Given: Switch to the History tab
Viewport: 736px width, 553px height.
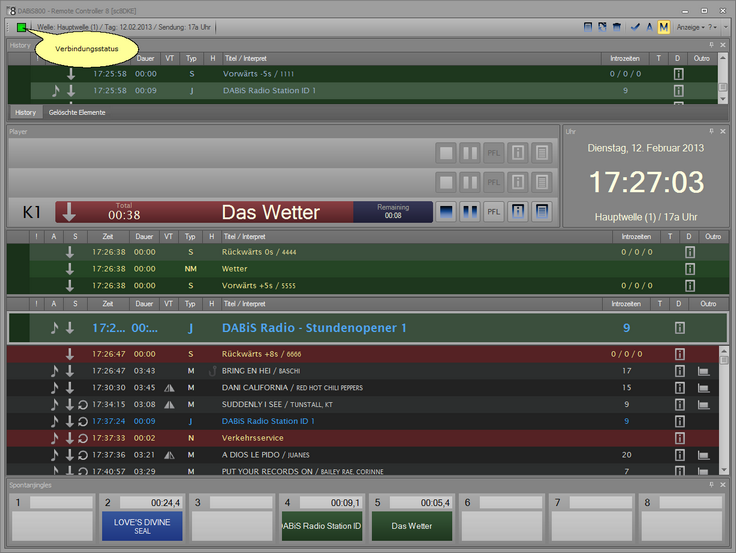Looking at the screenshot, I should point(25,113).
